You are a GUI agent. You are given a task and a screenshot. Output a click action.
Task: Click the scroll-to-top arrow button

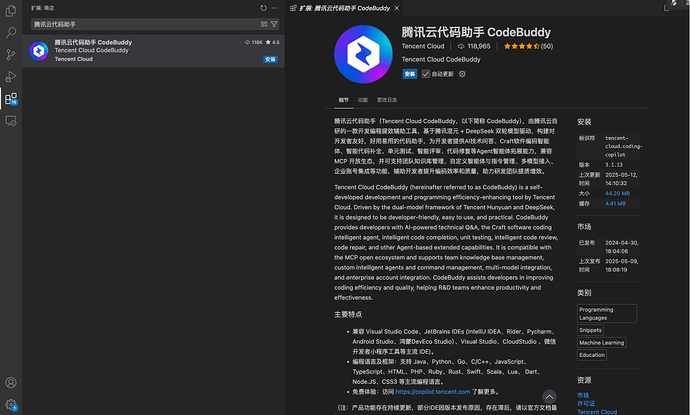click(x=549, y=397)
